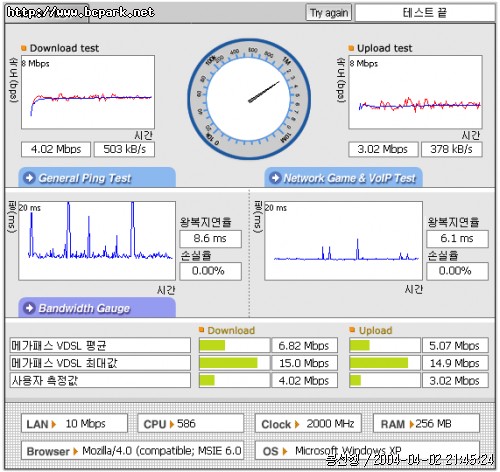Click the arrow icon on General Ping Test
The width and height of the screenshot is (500, 472).
tap(29, 178)
